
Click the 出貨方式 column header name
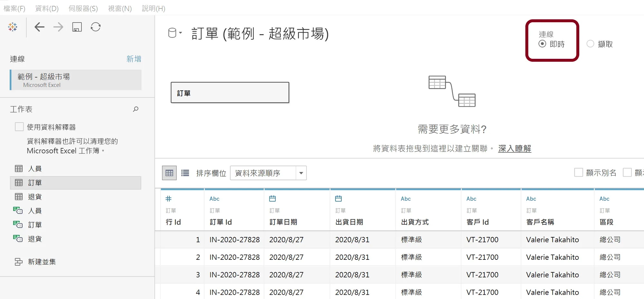tap(415, 222)
